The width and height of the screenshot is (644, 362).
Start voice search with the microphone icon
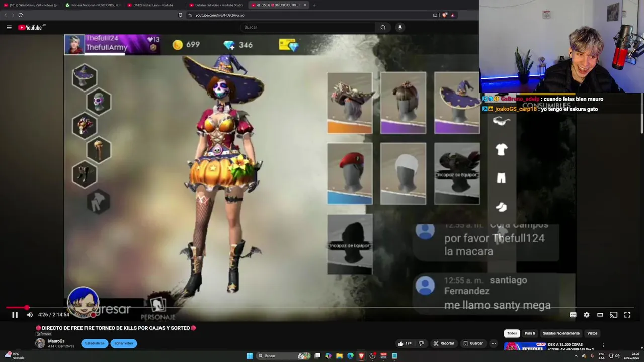click(400, 27)
